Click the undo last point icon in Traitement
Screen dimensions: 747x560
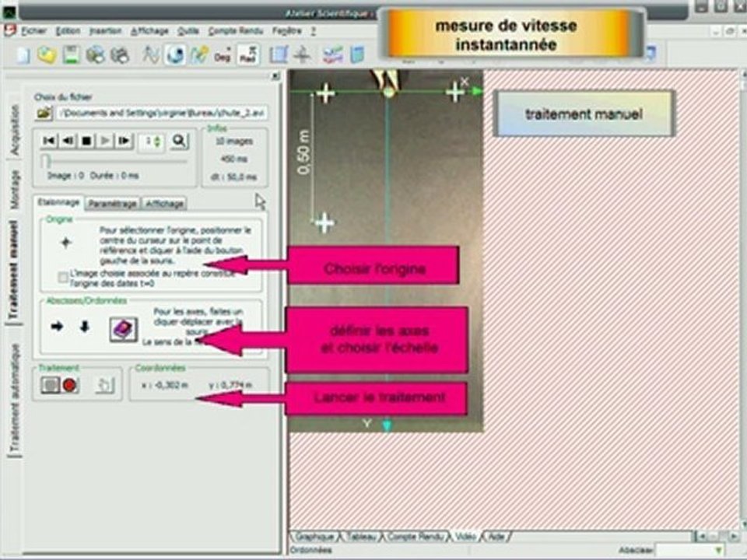104,385
